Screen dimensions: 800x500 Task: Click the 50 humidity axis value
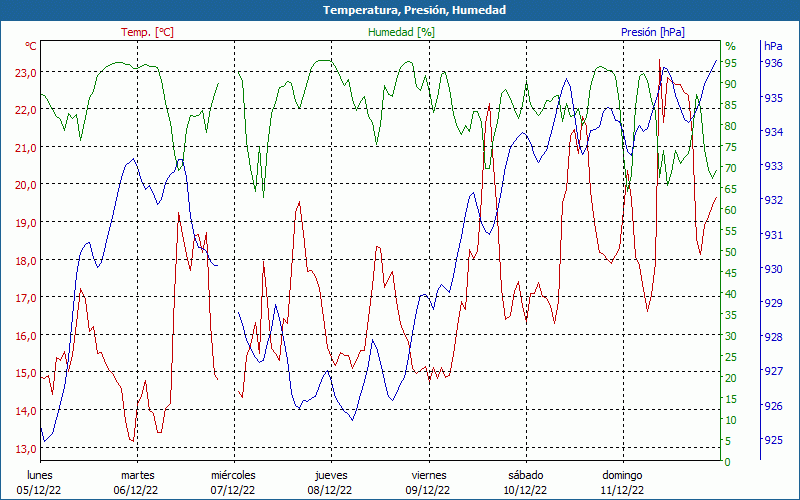[x=730, y=252]
